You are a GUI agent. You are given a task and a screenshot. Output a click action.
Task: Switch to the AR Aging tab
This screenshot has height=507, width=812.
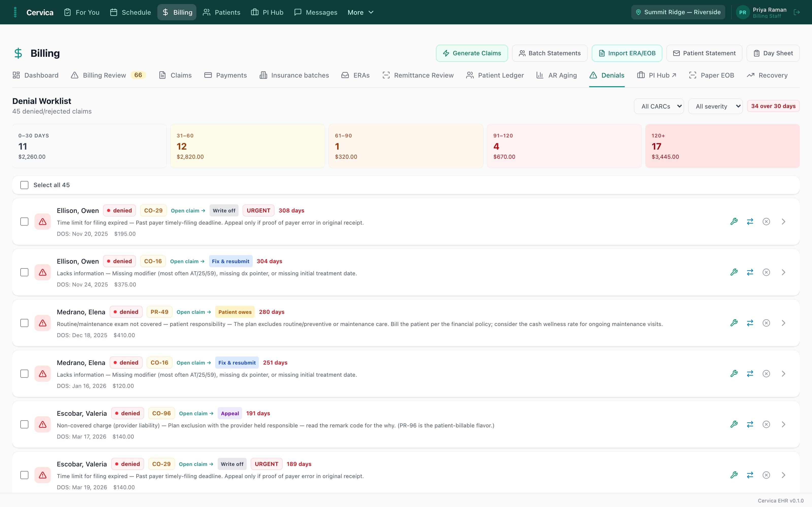(556, 76)
